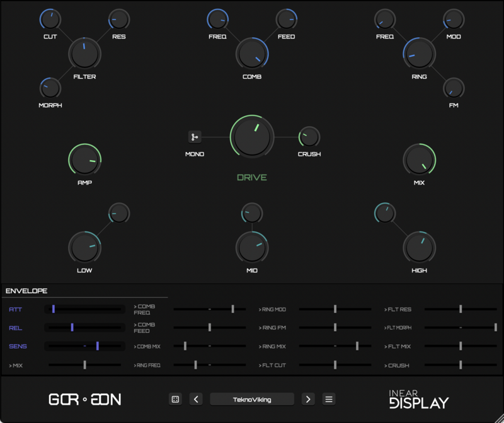Click the > FLT MORPH modulation slider

pos(461,328)
